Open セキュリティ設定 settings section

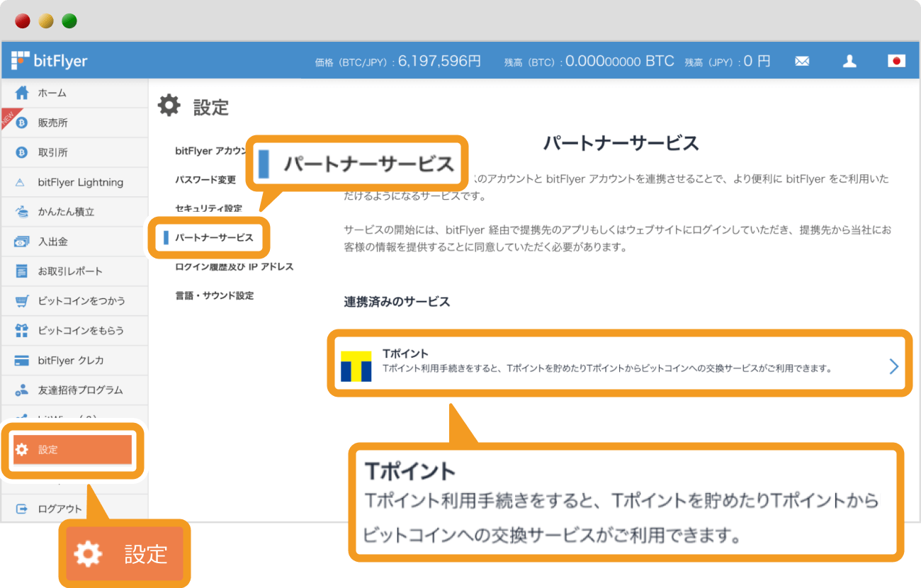point(208,208)
